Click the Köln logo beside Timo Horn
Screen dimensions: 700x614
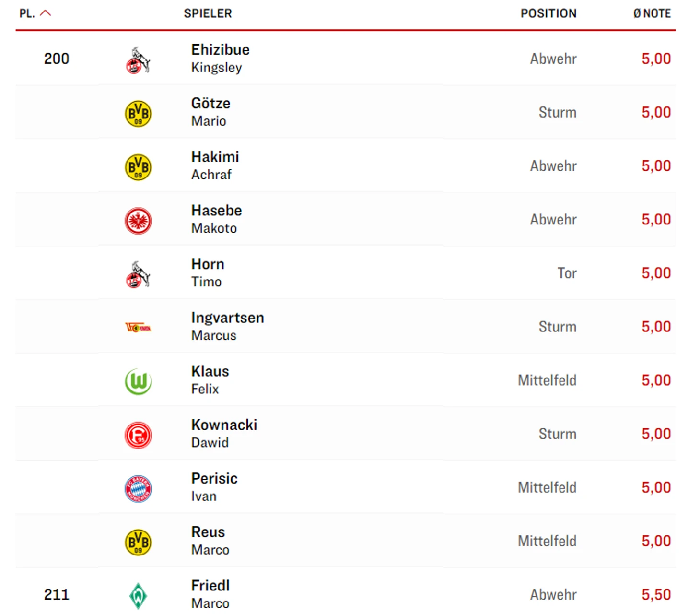click(x=138, y=274)
